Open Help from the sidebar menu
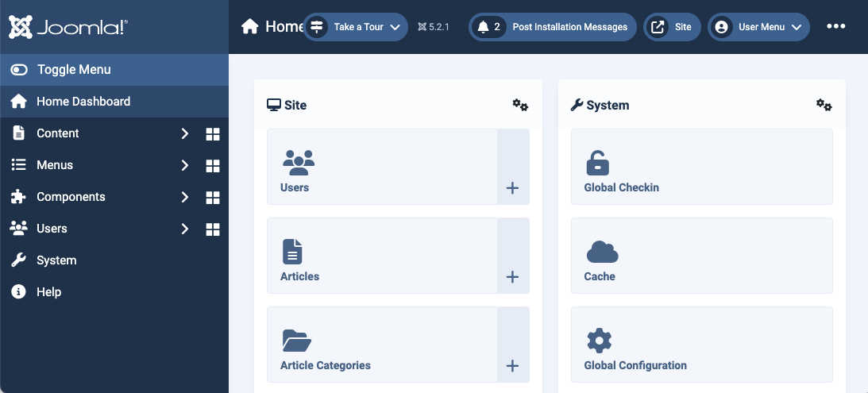This screenshot has height=393, width=868. 48,292
